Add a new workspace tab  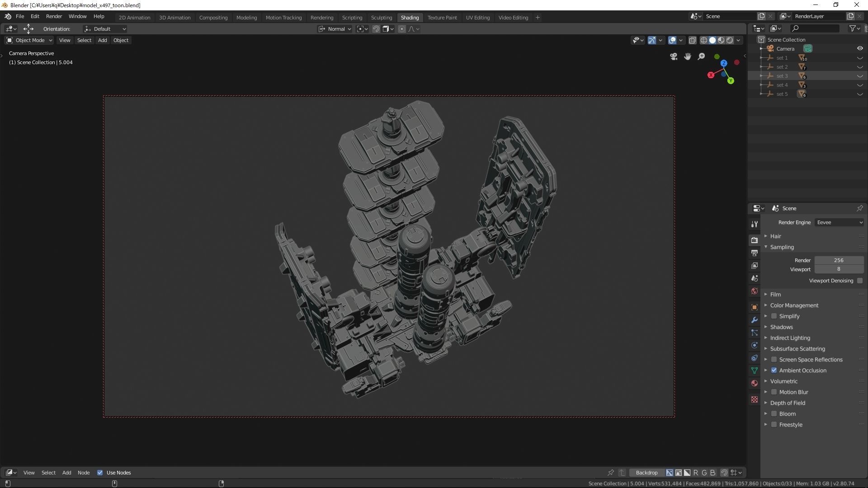tap(538, 17)
